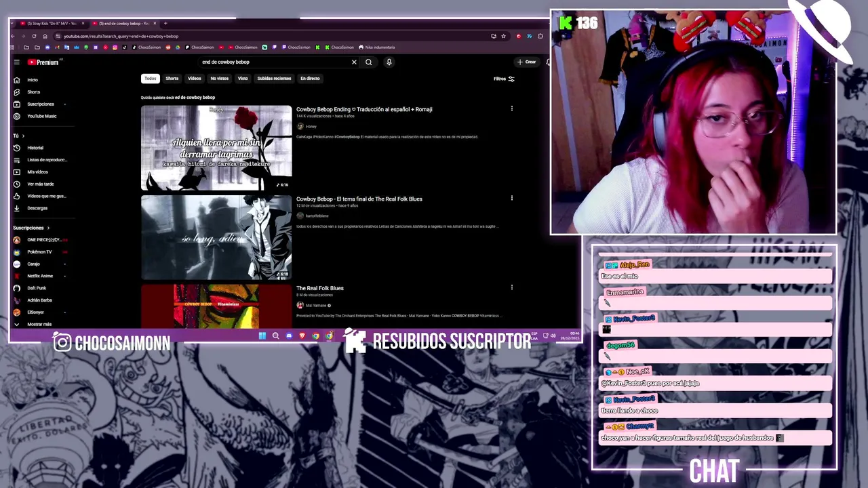Expand the Tú section chevron
Image resolution: width=868 pixels, height=488 pixels.
(x=24, y=136)
